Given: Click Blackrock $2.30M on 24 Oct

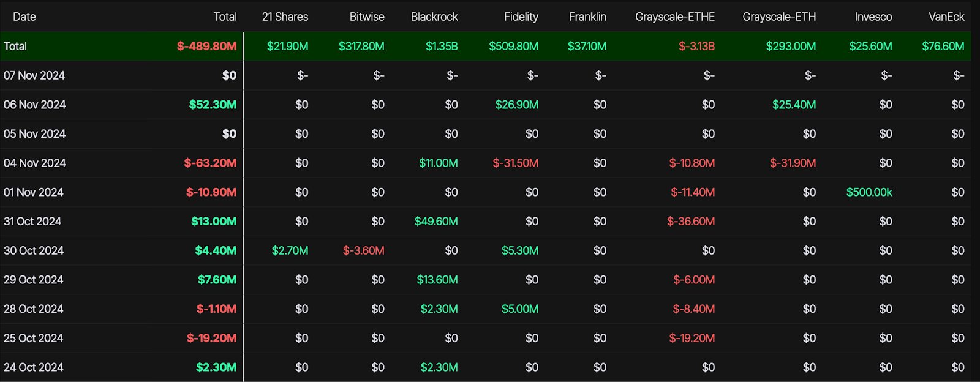Looking at the screenshot, I should 439,367.
